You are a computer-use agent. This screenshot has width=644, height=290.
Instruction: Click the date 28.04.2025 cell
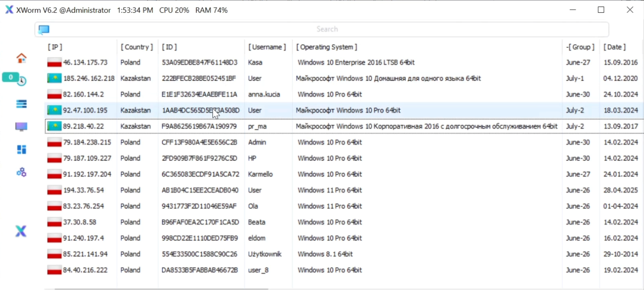point(620,190)
